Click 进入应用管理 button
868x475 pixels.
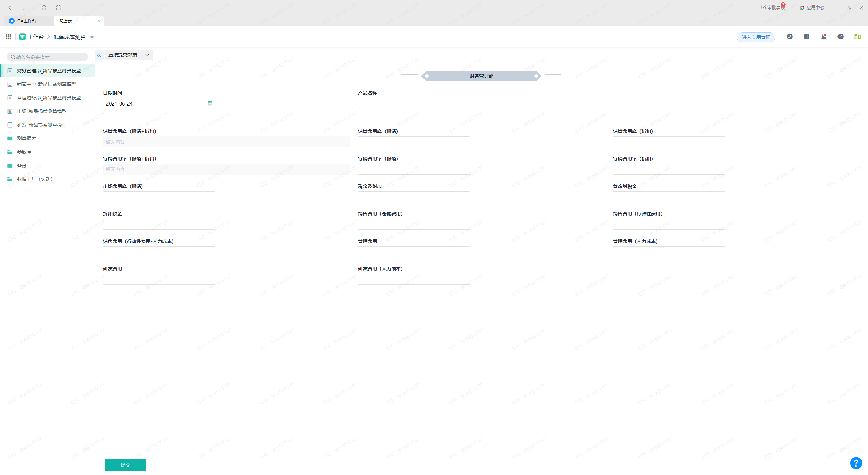pyautogui.click(x=756, y=37)
